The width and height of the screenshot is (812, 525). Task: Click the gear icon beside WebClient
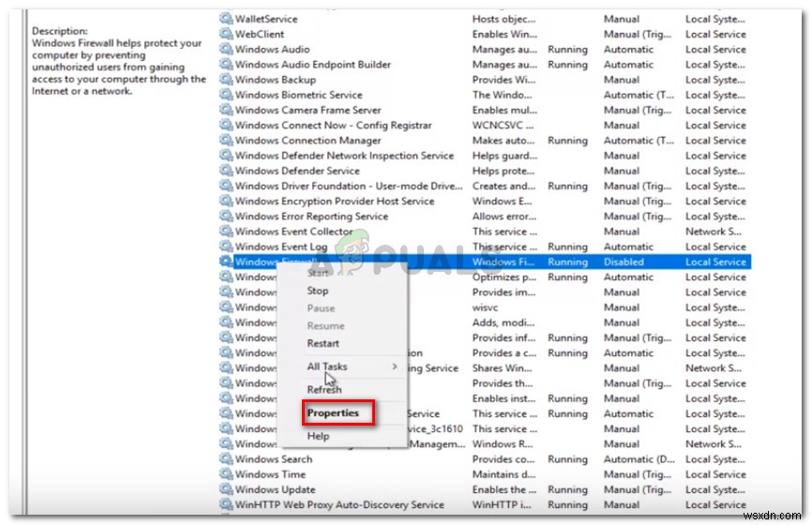point(226,34)
